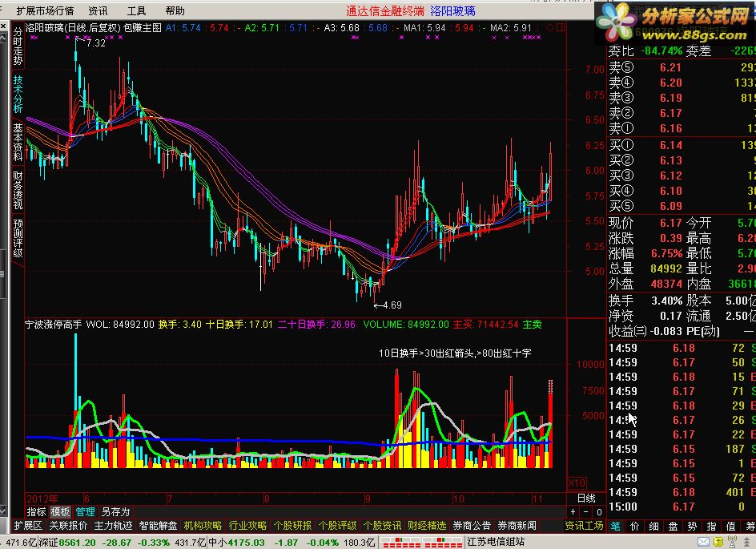The height and width of the screenshot is (549, 756).
Task: Click the 模板 button
Action: point(61,512)
